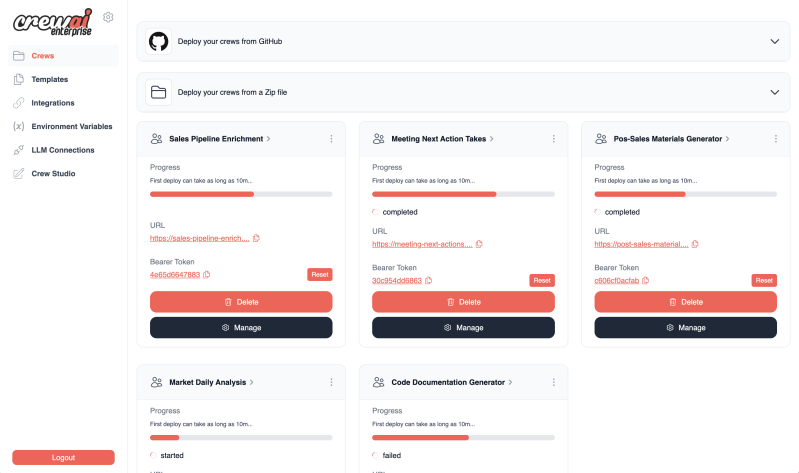Click the Templates documents icon
The width and height of the screenshot is (799, 473).
(19, 79)
